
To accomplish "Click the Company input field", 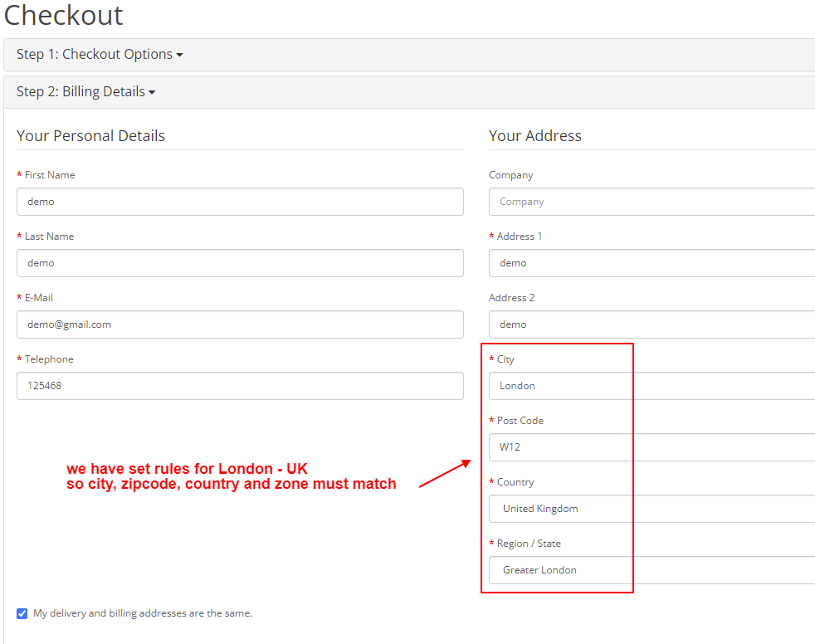I will coord(652,202).
